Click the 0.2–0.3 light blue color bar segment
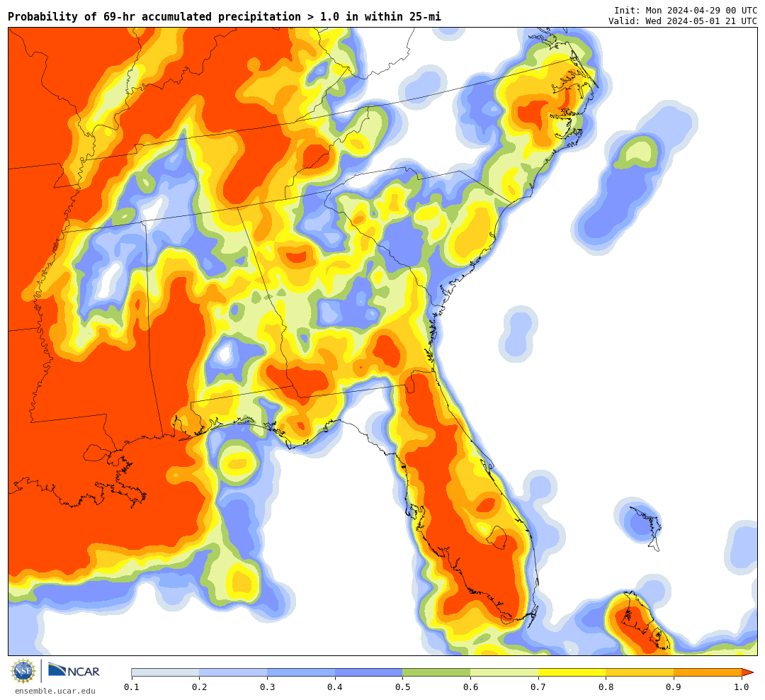The height and width of the screenshot is (700, 765). pyautogui.click(x=233, y=672)
